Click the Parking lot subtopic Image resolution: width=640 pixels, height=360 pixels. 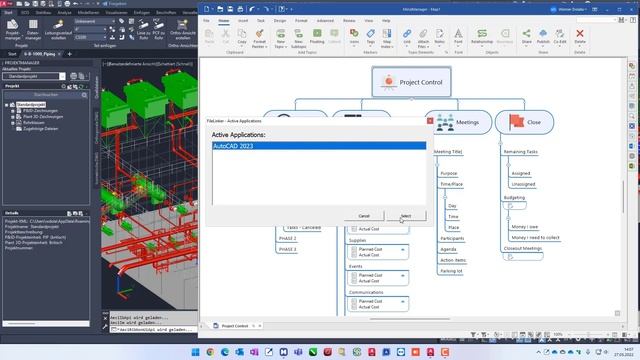click(x=451, y=271)
